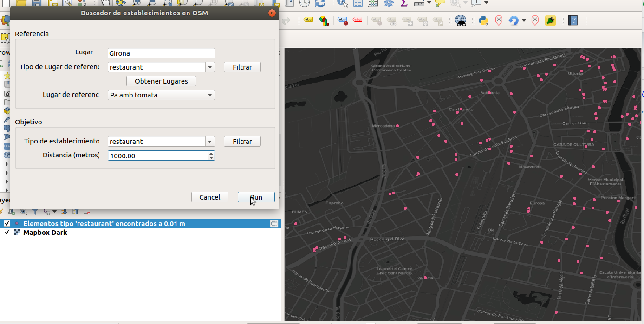Open the OSM place search binoculars icon
This screenshot has height=324, width=644.
pos(461,20)
